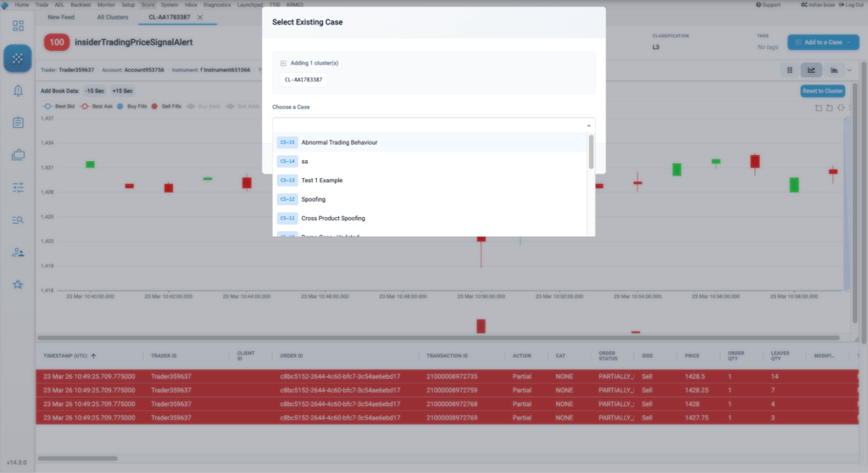This screenshot has width=868, height=473.
Task: Click the +15 Sec book data button
Action: tap(122, 91)
